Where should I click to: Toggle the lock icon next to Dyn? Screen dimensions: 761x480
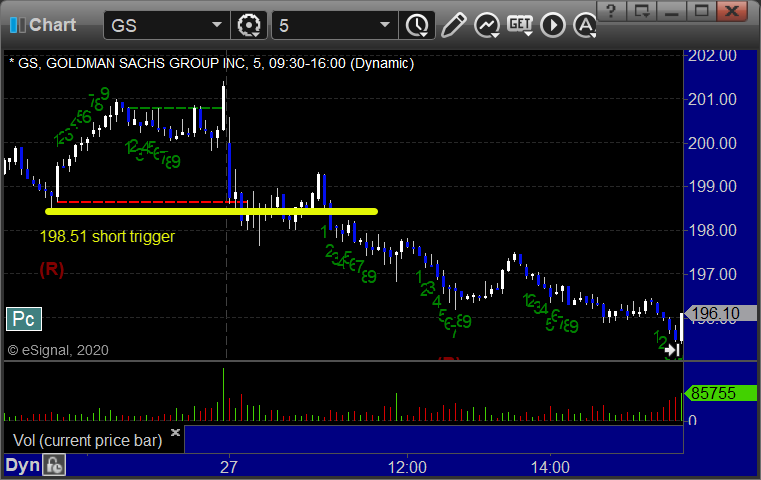(x=54, y=465)
